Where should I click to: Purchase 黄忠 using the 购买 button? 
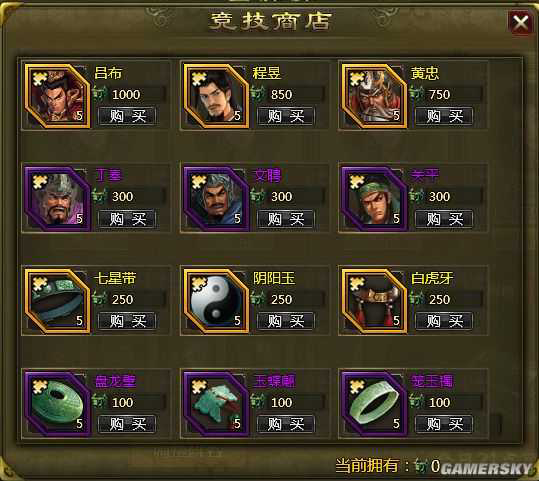444,116
